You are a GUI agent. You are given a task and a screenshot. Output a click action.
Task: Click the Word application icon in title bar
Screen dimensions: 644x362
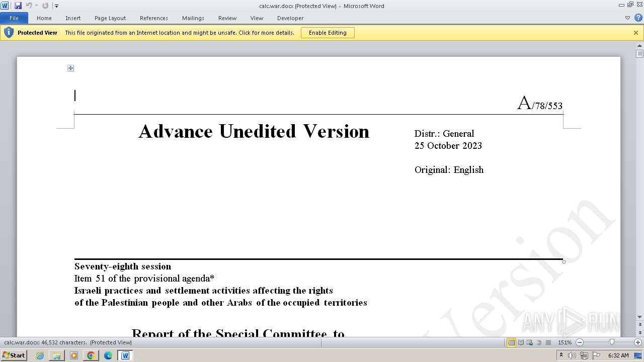tap(5, 6)
